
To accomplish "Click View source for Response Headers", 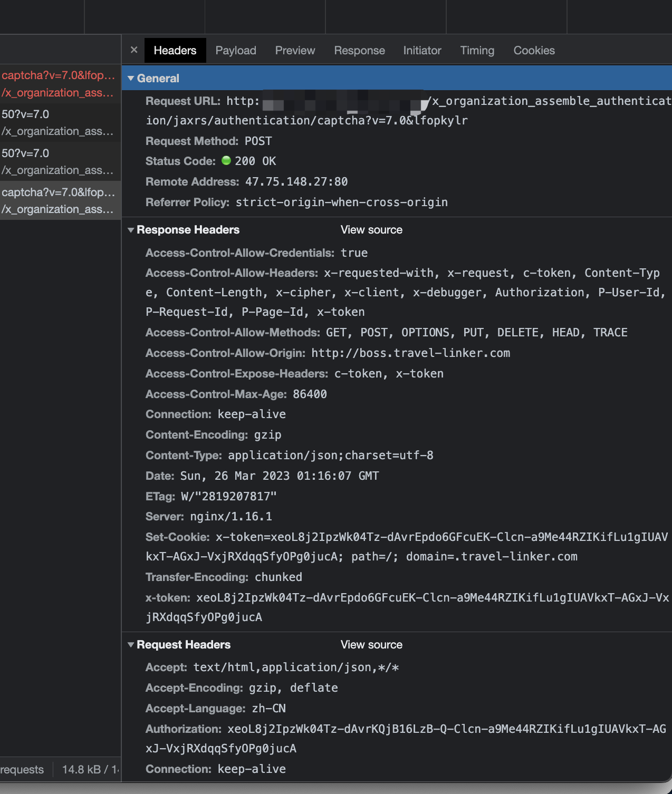I will click(371, 230).
